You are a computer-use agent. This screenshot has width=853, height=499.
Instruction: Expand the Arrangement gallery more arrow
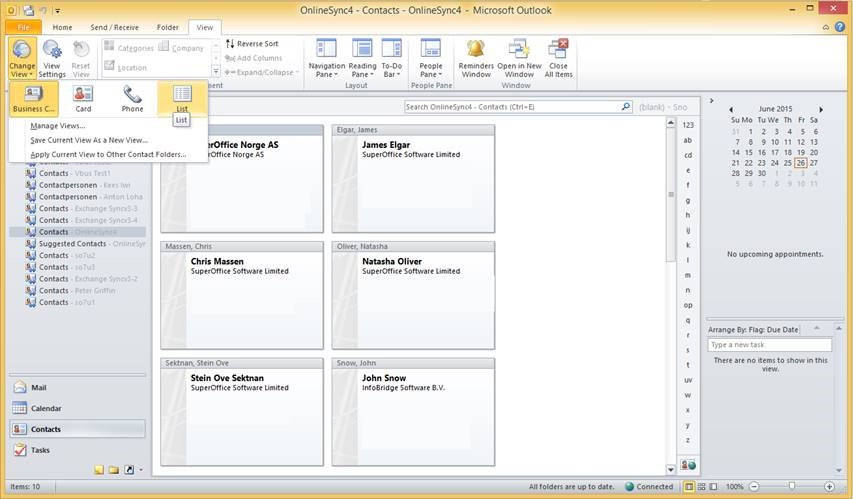point(215,72)
